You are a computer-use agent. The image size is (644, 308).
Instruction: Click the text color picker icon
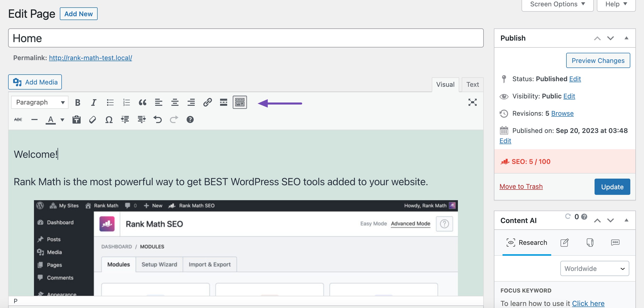[50, 119]
